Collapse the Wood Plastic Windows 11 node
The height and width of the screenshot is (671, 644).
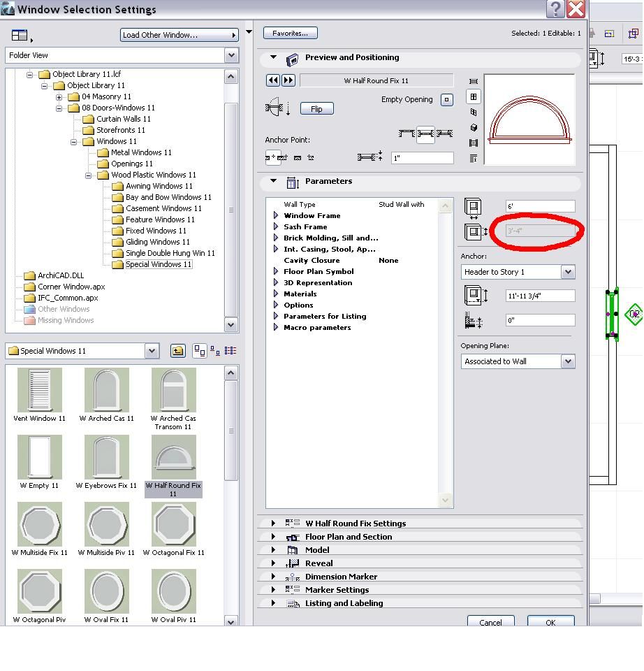(88, 175)
